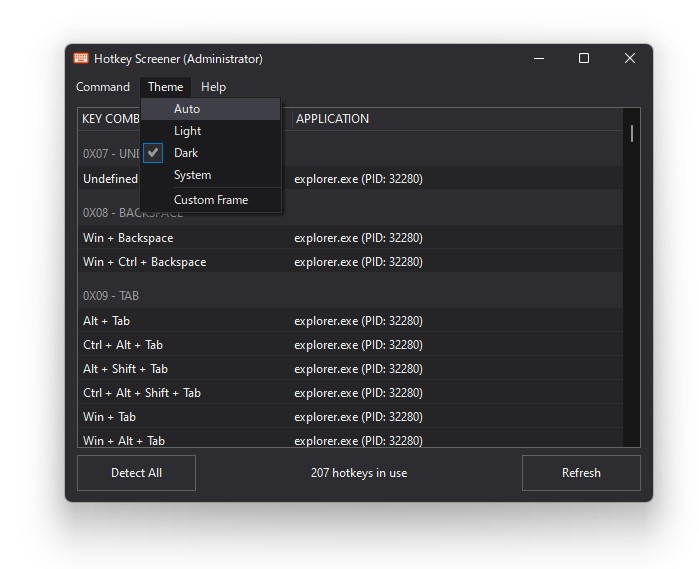Select the System theme option
This screenshot has width=699, height=569.
(x=192, y=175)
